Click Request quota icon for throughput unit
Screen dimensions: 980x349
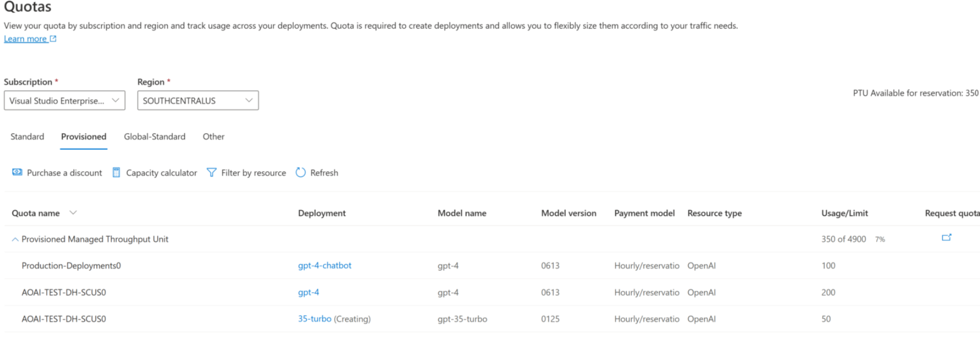[947, 237]
